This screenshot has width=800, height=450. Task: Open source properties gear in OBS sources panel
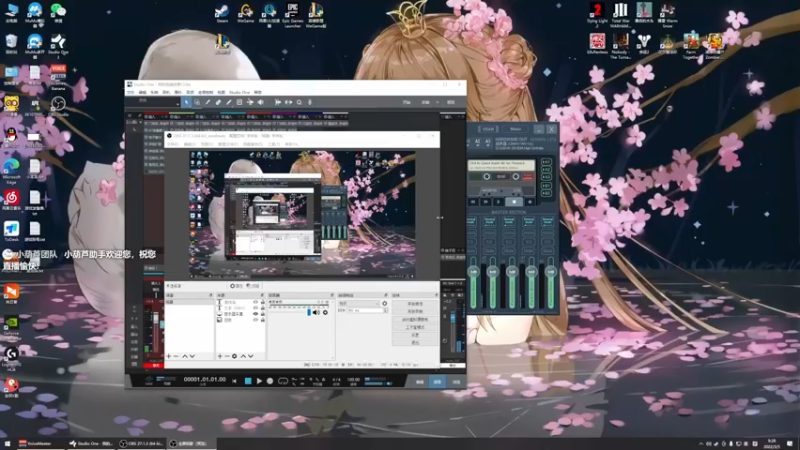pyautogui.click(x=234, y=356)
